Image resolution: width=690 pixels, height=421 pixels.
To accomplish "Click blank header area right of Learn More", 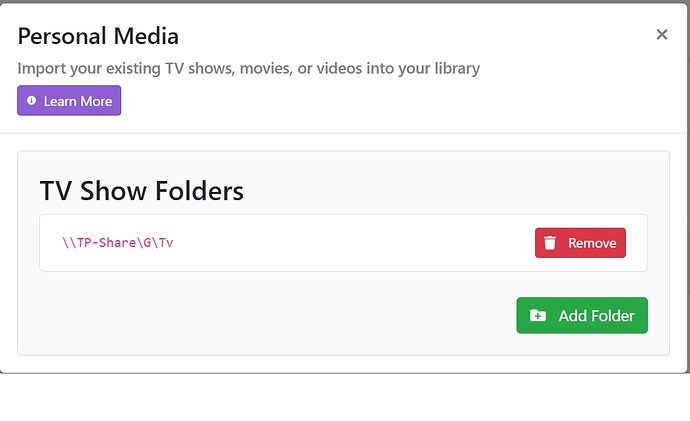I will (400, 101).
